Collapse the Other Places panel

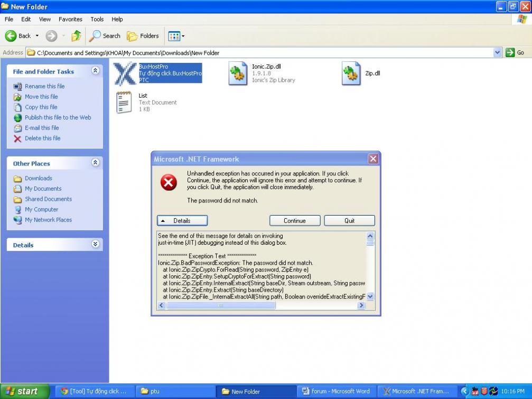[x=95, y=163]
